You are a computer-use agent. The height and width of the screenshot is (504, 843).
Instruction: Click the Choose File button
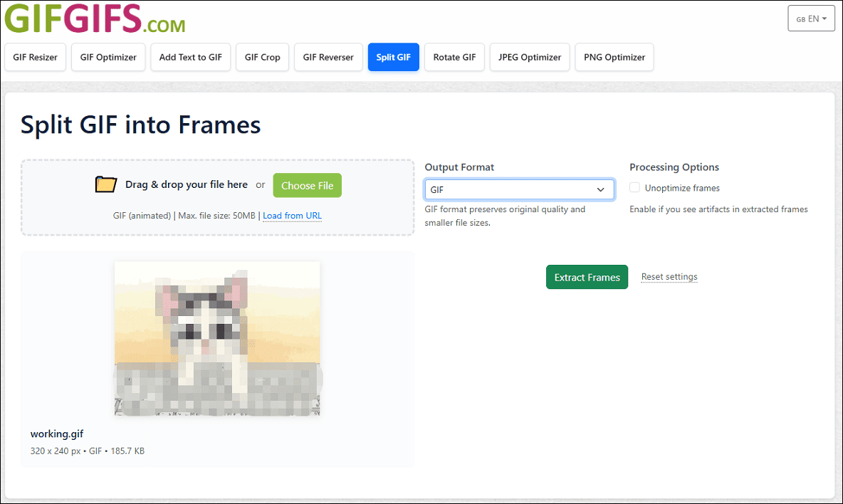pos(307,184)
